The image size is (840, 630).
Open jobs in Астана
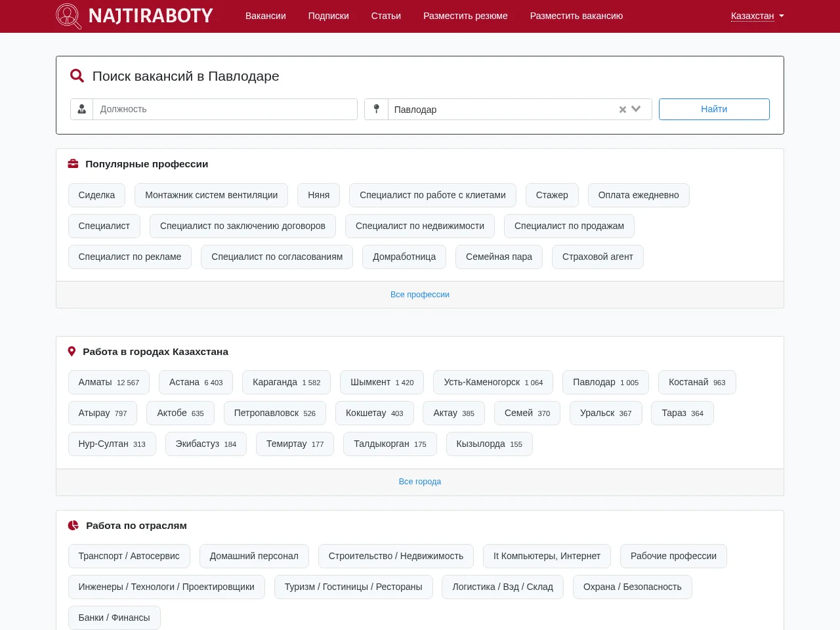pos(196,382)
